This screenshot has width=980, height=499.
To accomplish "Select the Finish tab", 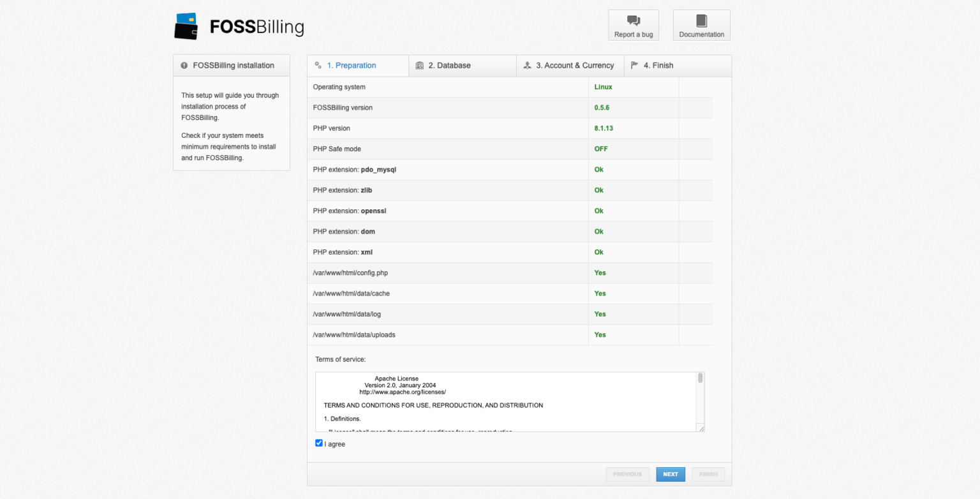I will coord(657,65).
